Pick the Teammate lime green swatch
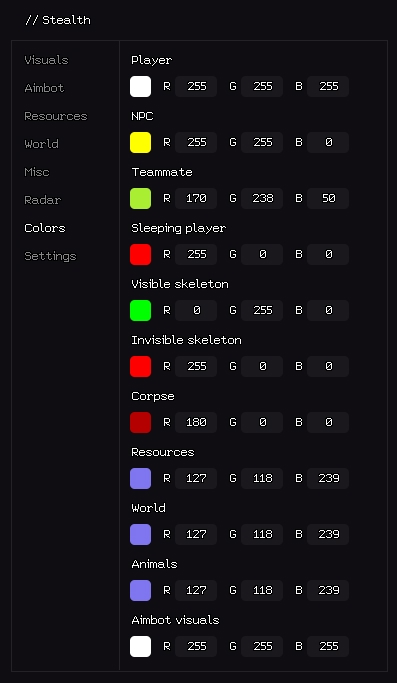This screenshot has width=397, height=683. tap(140, 199)
